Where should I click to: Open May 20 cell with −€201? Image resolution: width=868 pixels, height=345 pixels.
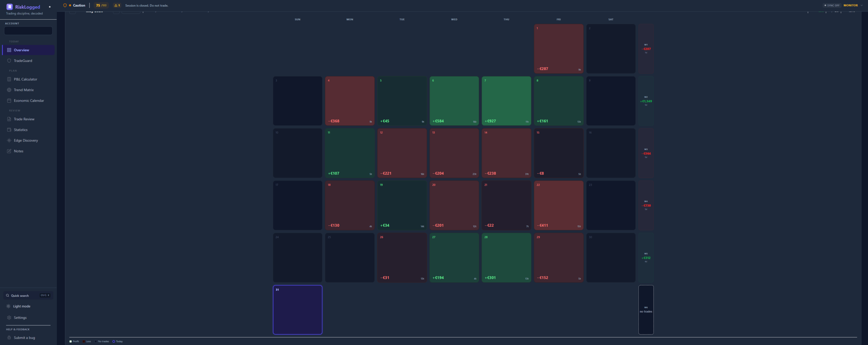tap(454, 205)
